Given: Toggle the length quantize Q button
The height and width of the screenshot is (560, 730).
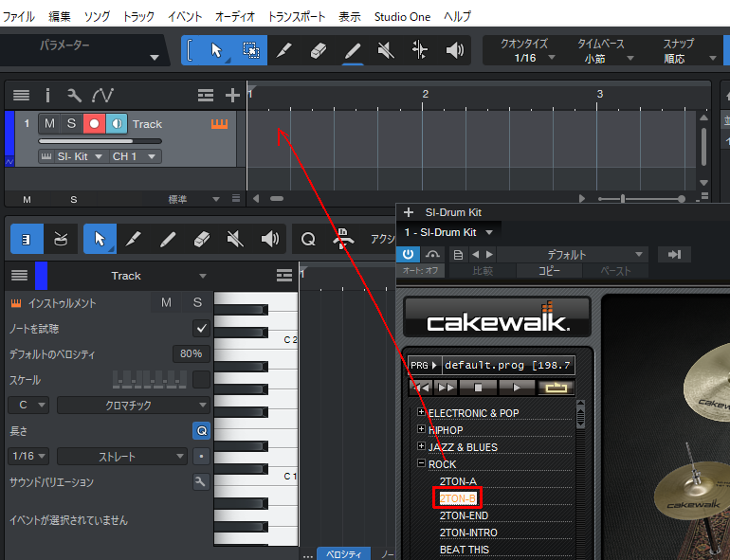Looking at the screenshot, I should click(x=202, y=431).
